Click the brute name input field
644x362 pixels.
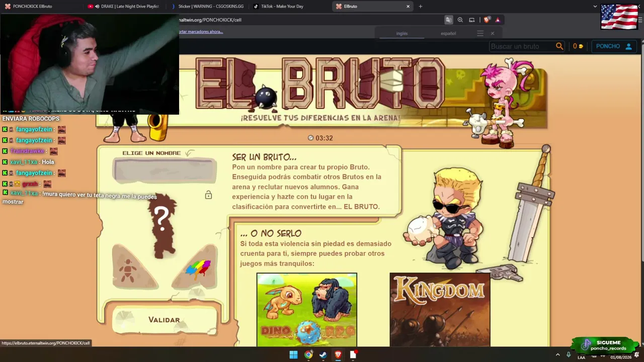[165, 170]
